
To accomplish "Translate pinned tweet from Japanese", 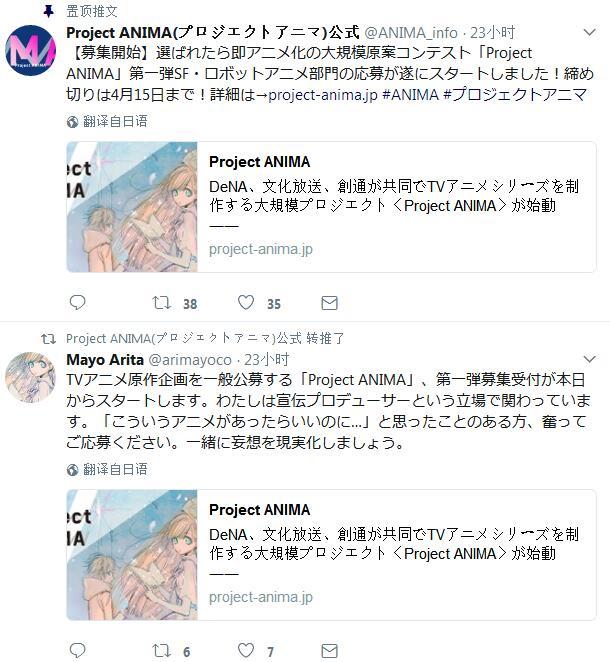I will (107, 122).
